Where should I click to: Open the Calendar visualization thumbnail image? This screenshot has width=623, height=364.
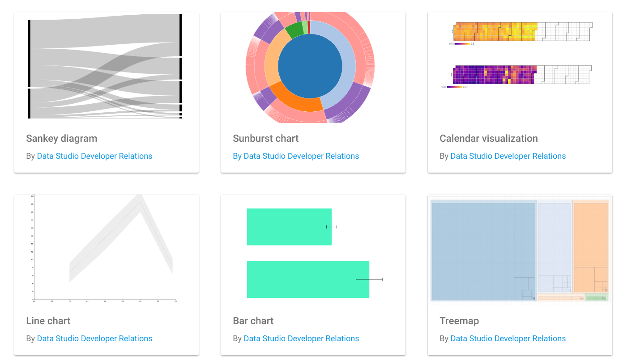(520, 68)
